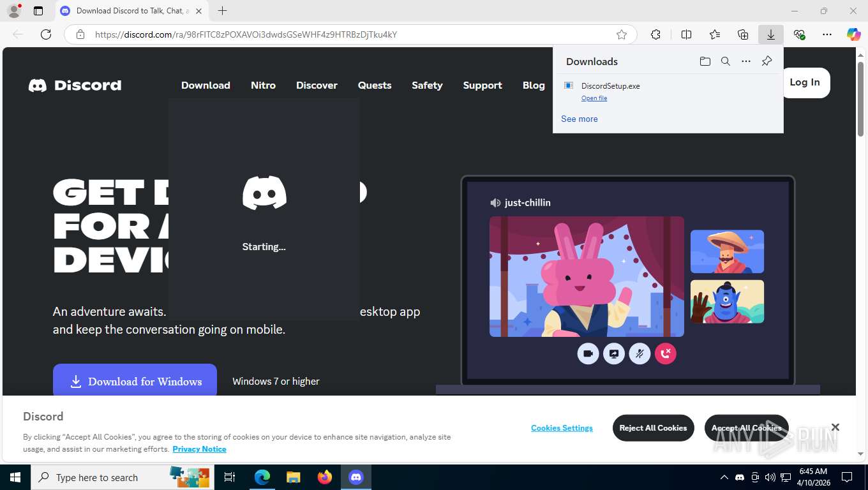Open the Favorites list icon
868x490 pixels.
coord(715,34)
